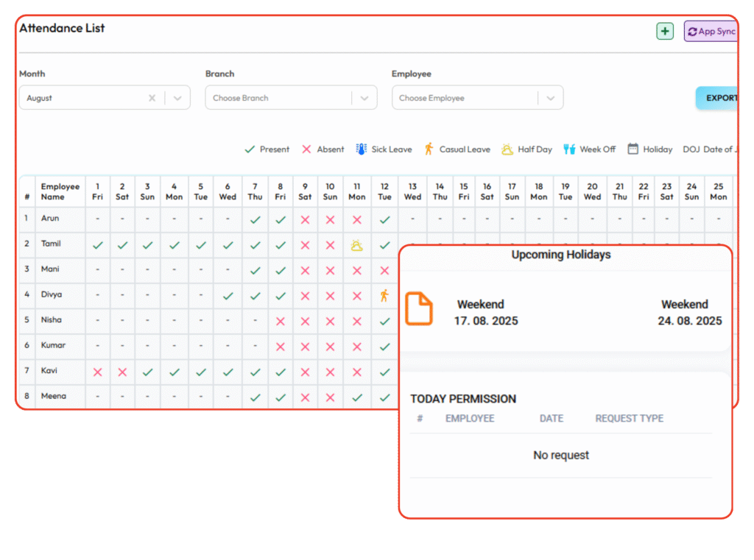Click the green plus add icon
754x560 pixels.
coord(665,31)
